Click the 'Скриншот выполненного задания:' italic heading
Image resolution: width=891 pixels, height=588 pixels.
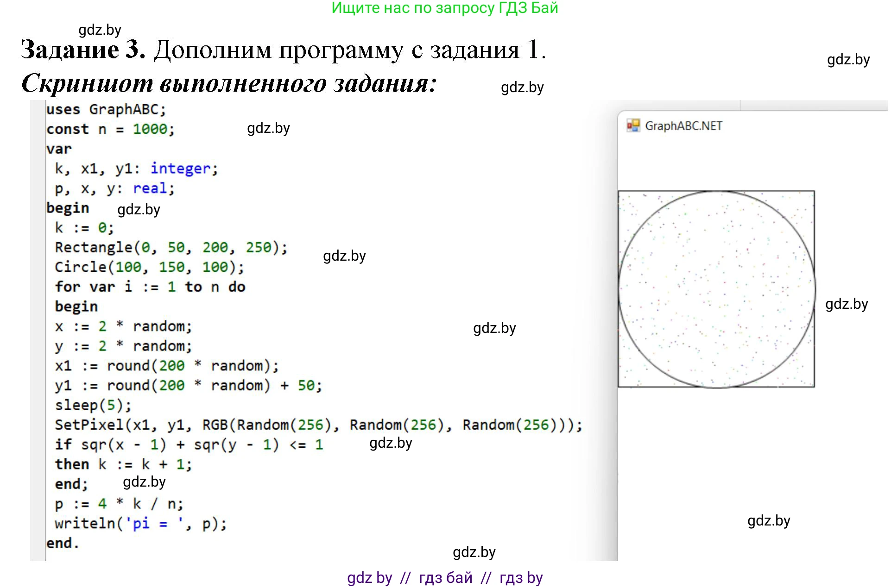point(229,84)
